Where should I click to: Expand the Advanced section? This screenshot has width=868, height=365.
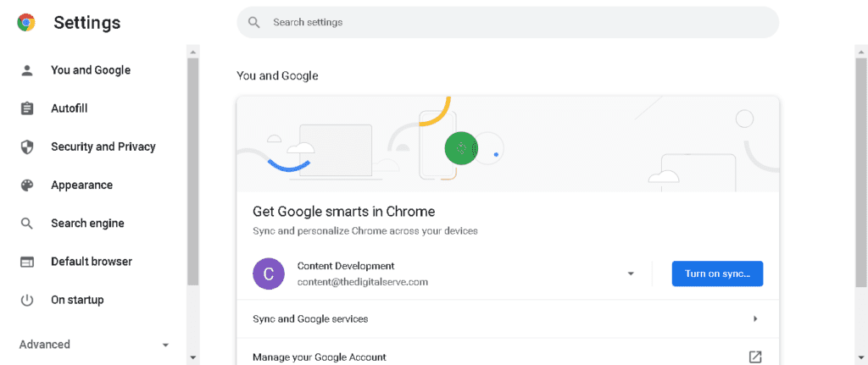(x=94, y=345)
